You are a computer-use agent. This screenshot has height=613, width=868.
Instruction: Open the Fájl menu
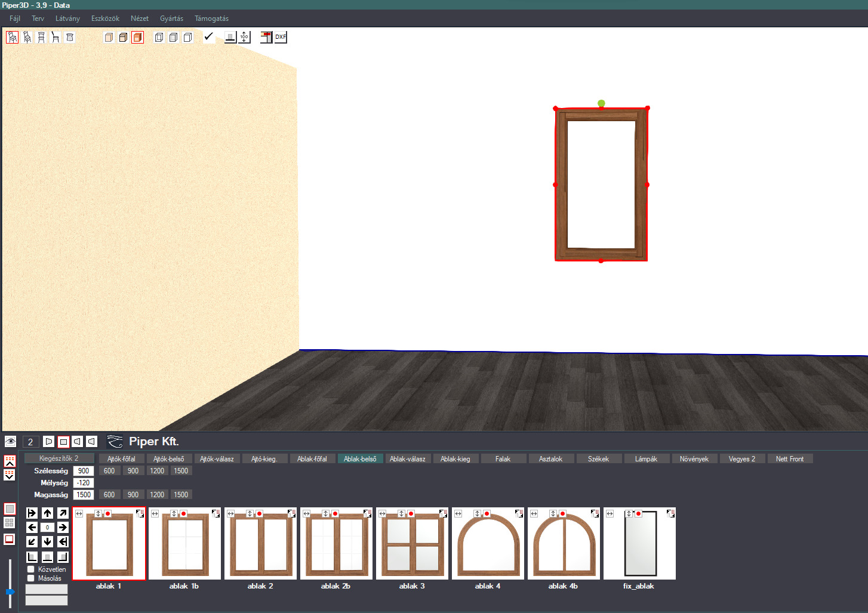click(15, 19)
